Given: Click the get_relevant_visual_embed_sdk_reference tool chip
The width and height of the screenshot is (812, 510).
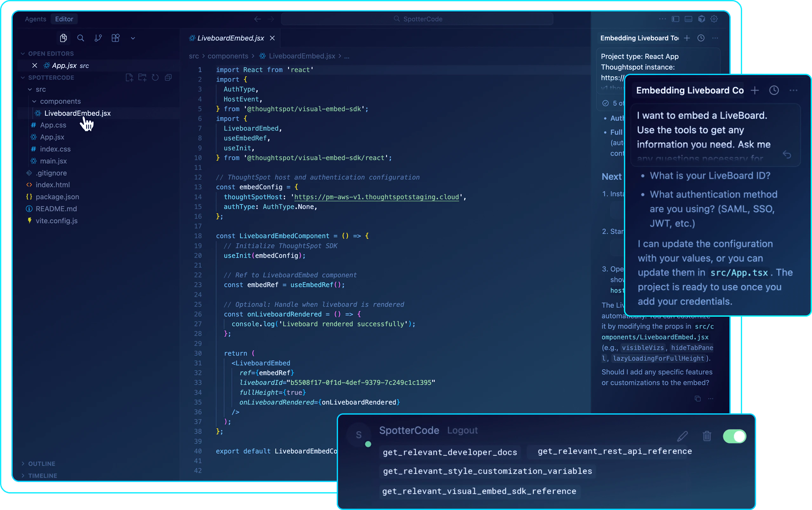Looking at the screenshot, I should coord(479,491).
